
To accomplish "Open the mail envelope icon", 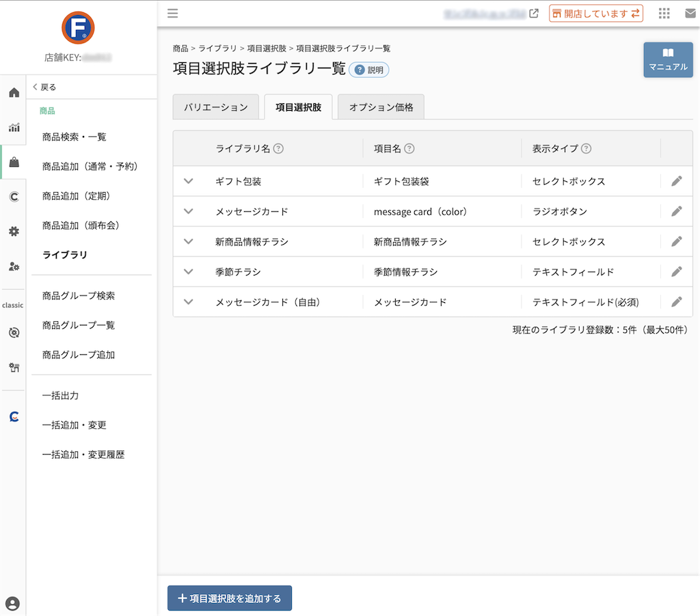I will [x=690, y=14].
